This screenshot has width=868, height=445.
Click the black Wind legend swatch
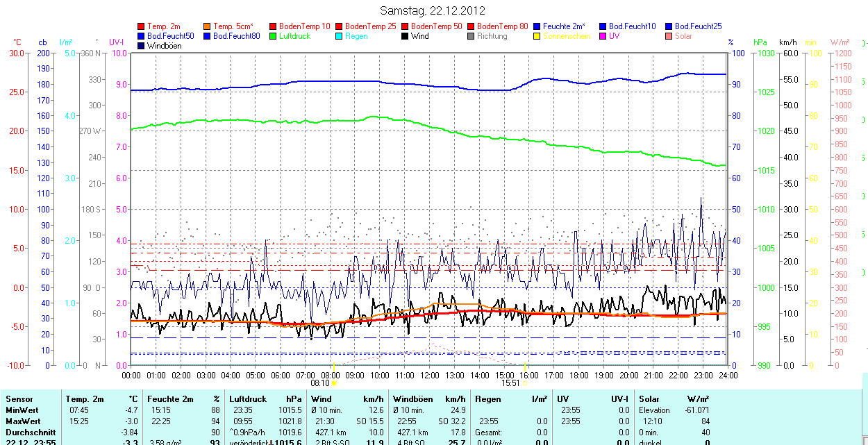click(x=406, y=36)
